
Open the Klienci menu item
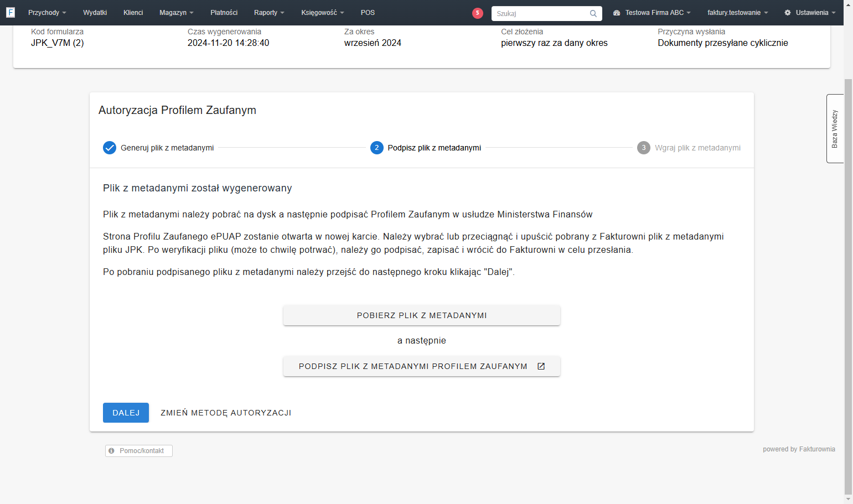click(x=133, y=13)
